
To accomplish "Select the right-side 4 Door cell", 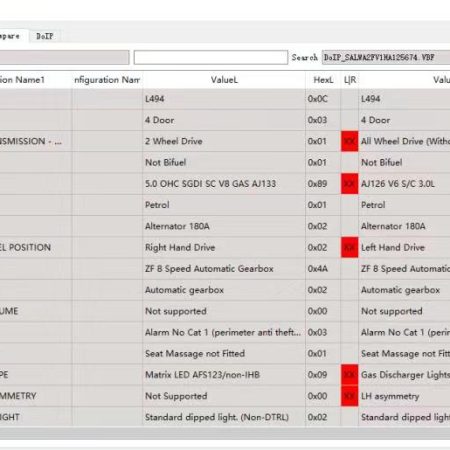I will pyautogui.click(x=404, y=120).
